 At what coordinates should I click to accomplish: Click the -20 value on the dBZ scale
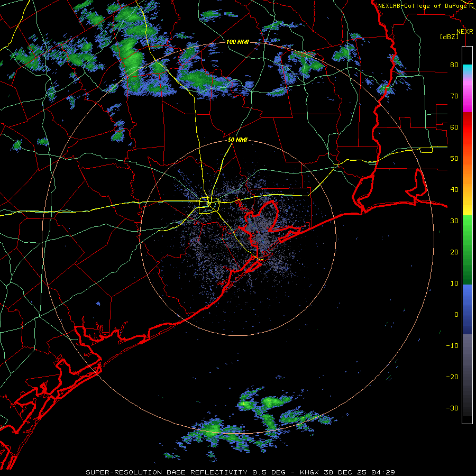click(452, 377)
